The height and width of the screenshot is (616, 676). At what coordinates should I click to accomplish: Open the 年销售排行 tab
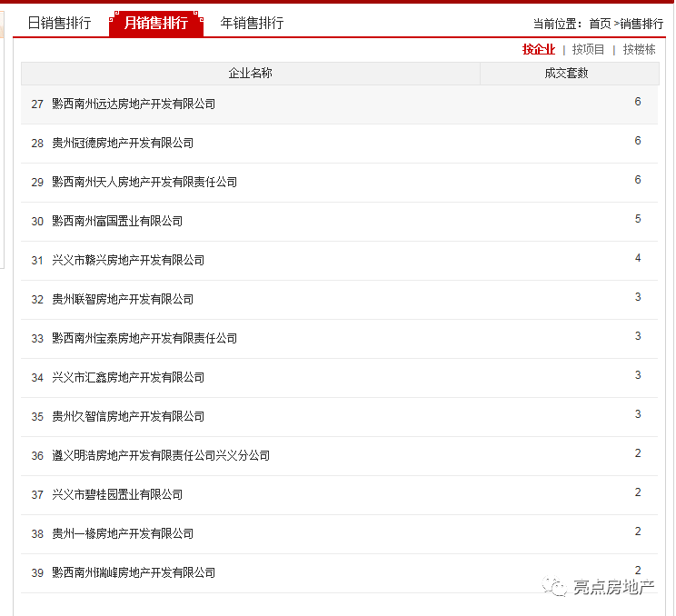[252, 23]
